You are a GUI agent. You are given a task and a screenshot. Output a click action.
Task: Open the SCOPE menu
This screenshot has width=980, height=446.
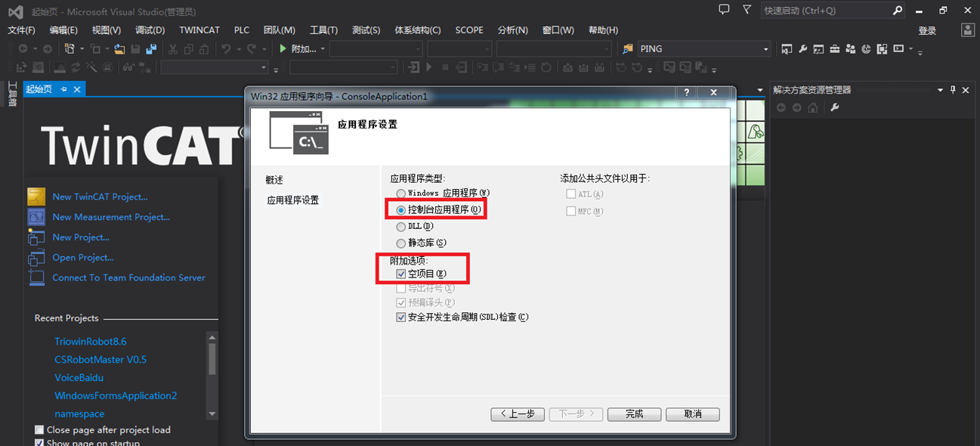469,30
